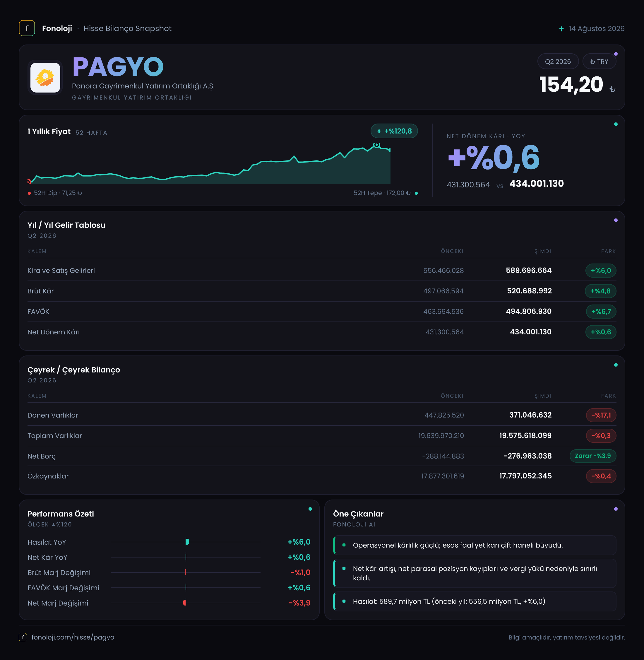Click the 19.575.618.099 Toplam Varlıklar value
The image size is (644, 660).
coord(525,435)
